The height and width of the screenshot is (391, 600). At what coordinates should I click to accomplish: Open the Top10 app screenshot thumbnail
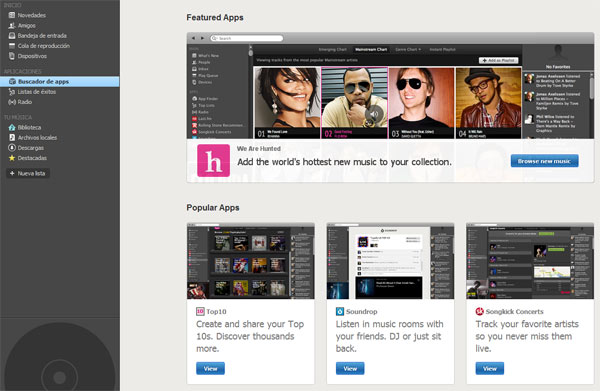pyautogui.click(x=251, y=261)
